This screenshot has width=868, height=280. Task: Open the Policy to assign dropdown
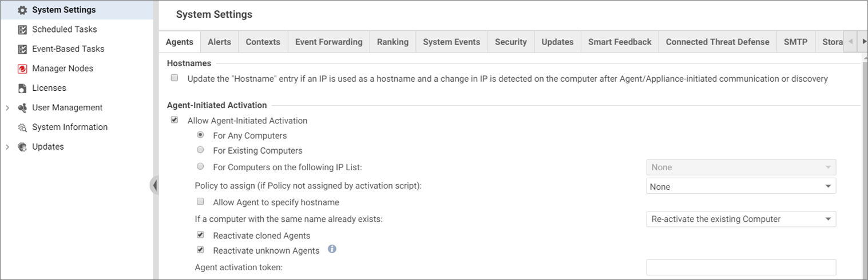click(x=741, y=186)
